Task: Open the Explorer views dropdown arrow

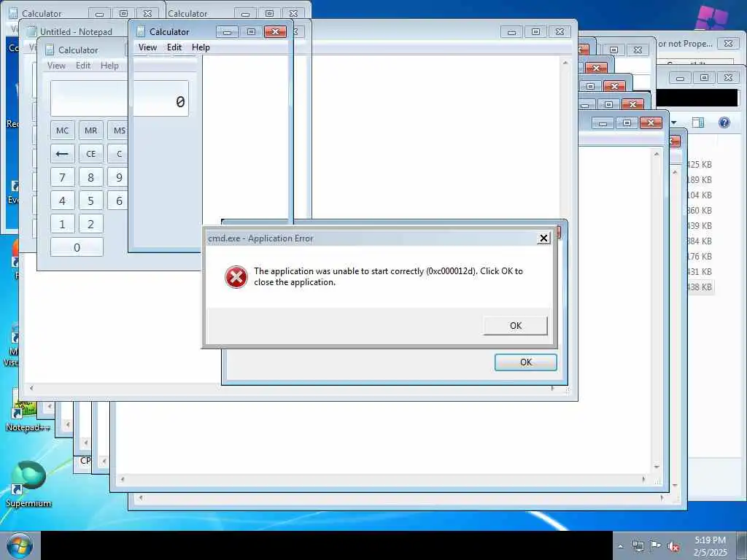Action: click(674, 122)
